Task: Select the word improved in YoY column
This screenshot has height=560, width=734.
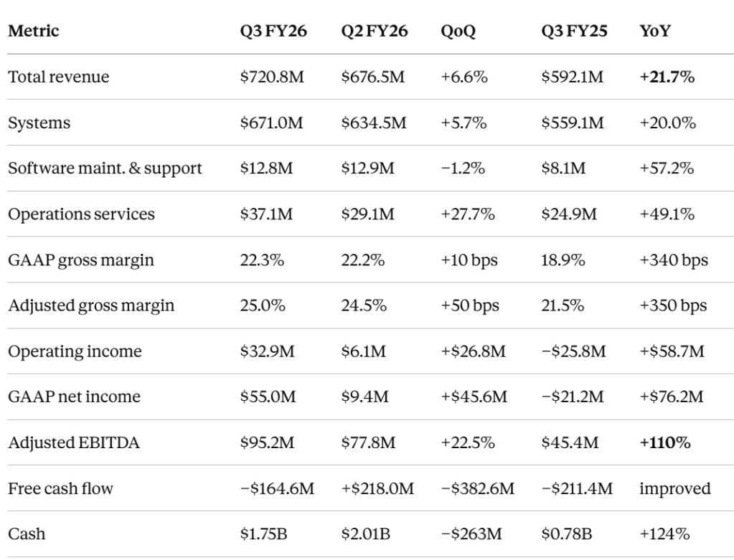Action: [675, 489]
